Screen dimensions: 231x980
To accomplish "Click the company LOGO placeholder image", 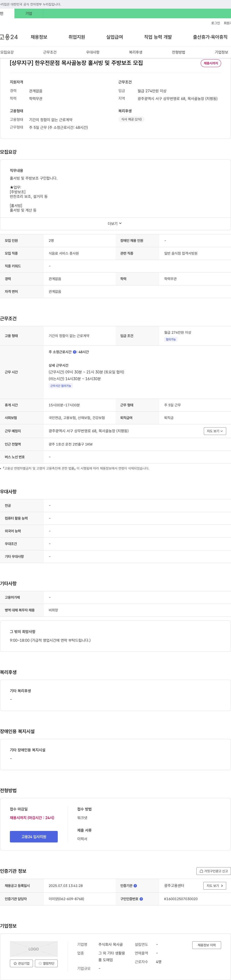I will click(34, 949).
